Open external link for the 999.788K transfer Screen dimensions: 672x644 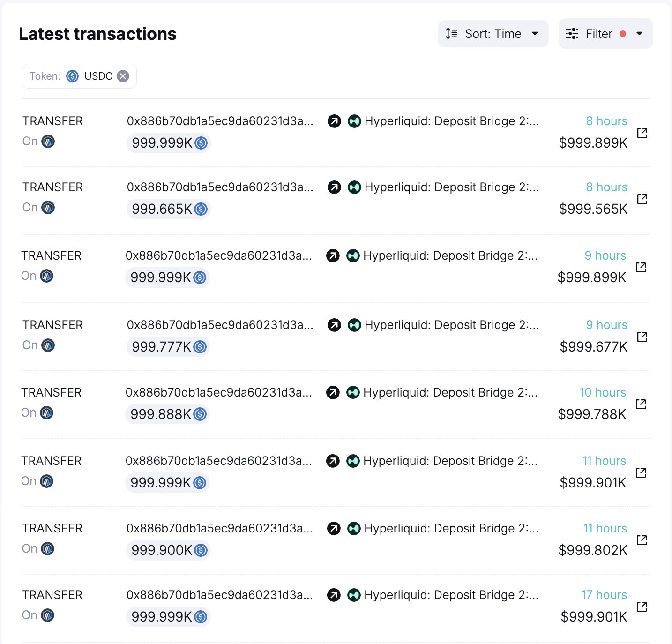[x=641, y=404]
